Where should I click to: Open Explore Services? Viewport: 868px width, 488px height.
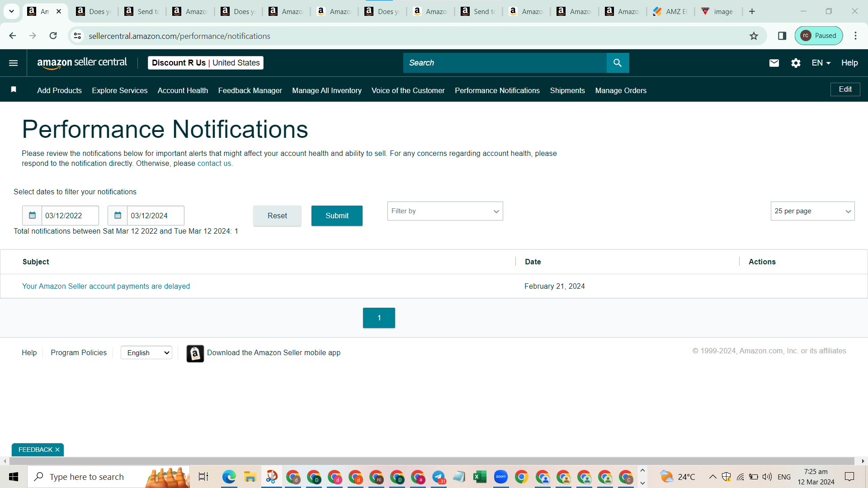pos(120,90)
